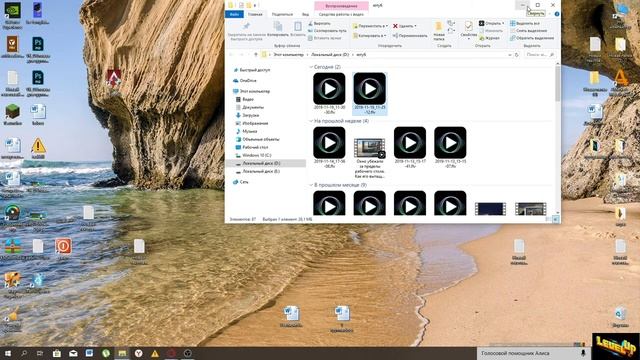Open Task View on taskbar
This screenshot has width=640, height=360.
(x=40, y=353)
